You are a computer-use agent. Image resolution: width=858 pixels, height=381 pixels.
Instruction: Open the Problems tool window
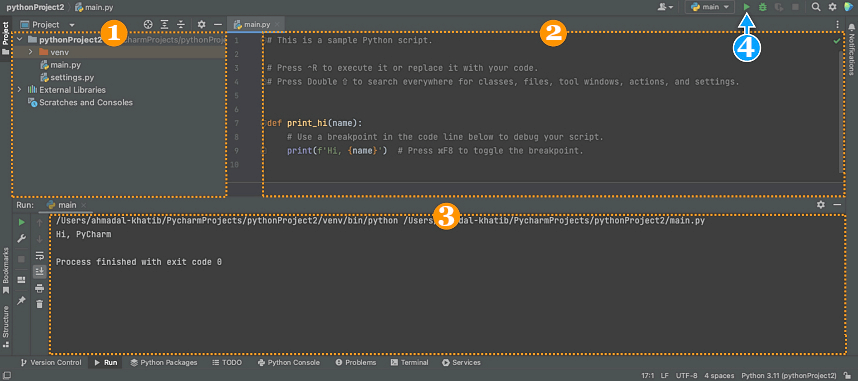(x=356, y=362)
